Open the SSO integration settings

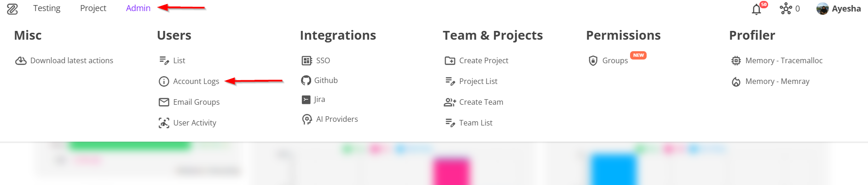323,60
